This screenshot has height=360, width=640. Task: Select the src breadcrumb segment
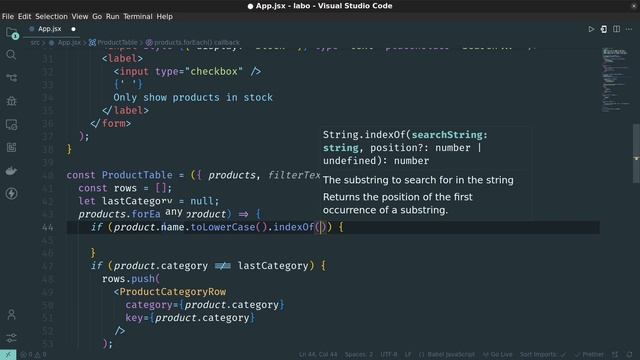(35, 42)
